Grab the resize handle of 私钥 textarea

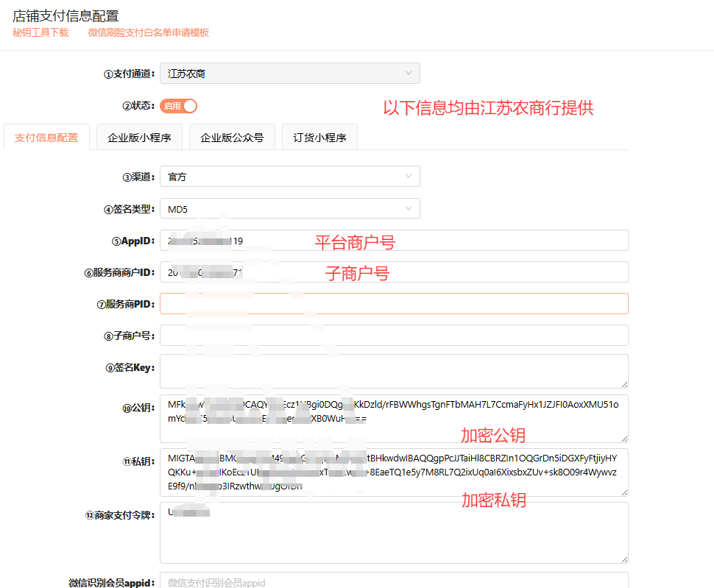(624, 492)
